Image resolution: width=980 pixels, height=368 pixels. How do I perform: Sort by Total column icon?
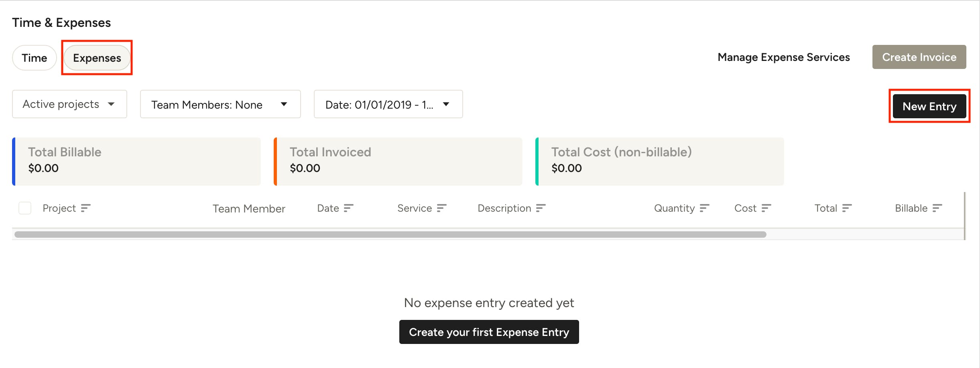click(x=847, y=208)
